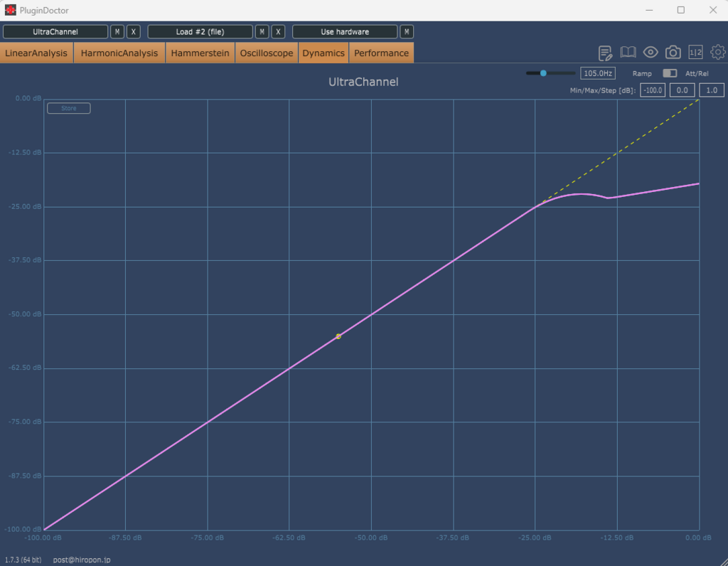Open the UltraChannel plugin slot

pos(55,31)
